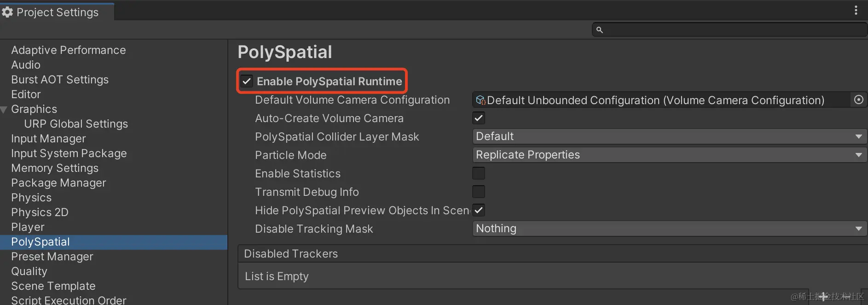This screenshot has width=868, height=305.
Task: Open the Physics category
Action: coord(31,197)
